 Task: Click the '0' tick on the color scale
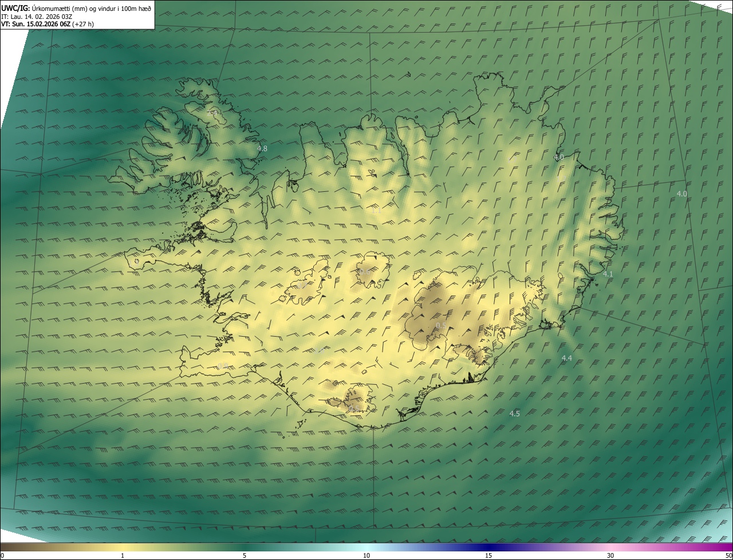pos(2,556)
